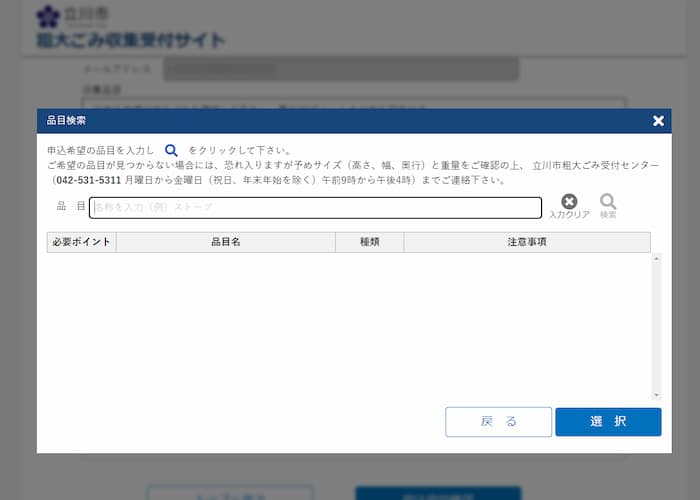Click the 立川市 flower logo in header
This screenshot has width=700, height=500.
tap(48, 16)
